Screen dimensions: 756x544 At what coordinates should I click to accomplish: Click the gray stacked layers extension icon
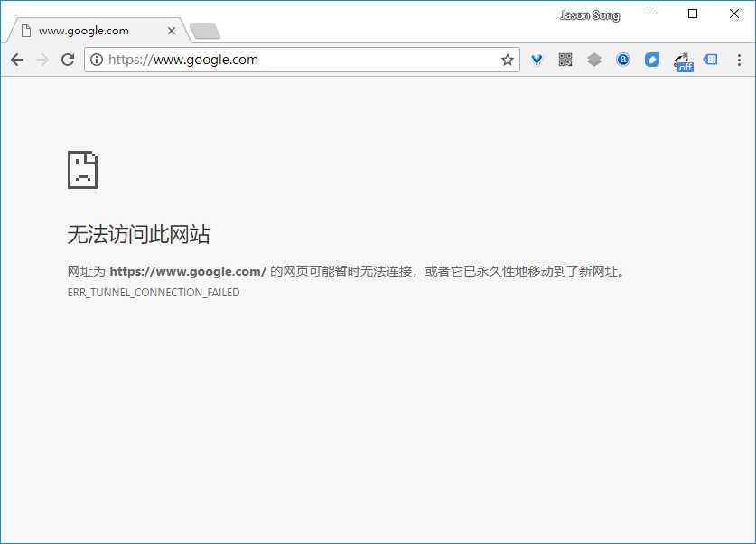click(x=594, y=60)
